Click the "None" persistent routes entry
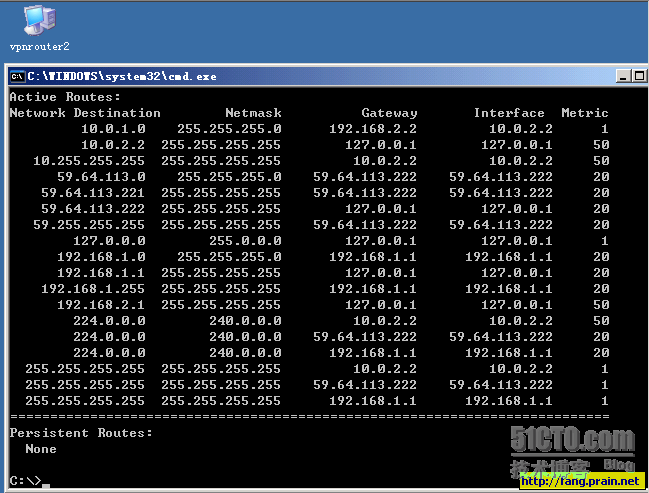 [41, 449]
